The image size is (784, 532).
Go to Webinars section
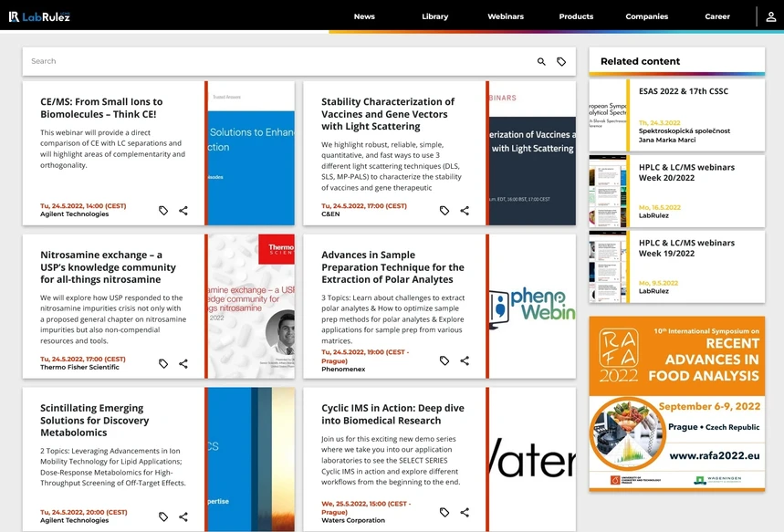[506, 16]
